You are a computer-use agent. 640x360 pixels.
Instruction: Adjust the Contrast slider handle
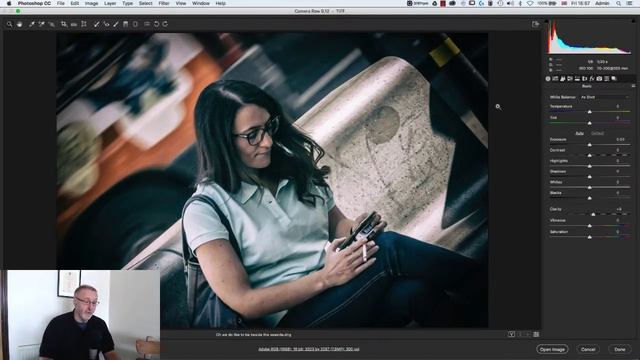(589, 155)
